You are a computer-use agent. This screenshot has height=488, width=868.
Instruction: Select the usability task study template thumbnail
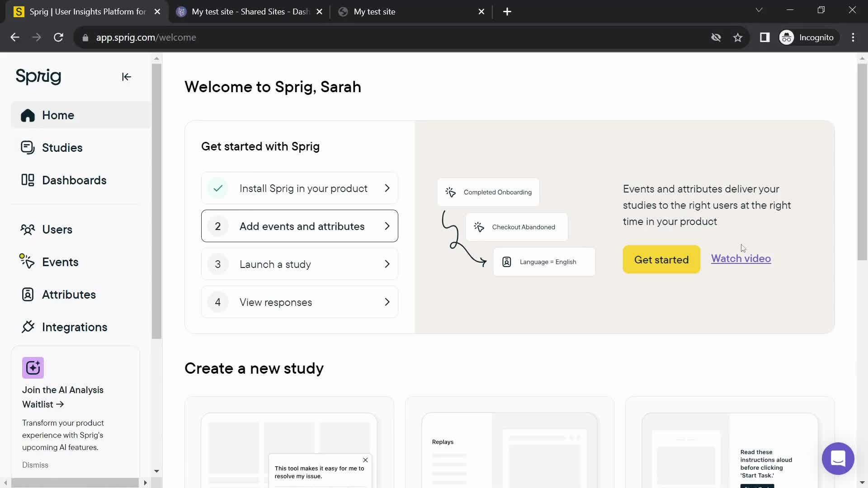(x=730, y=443)
